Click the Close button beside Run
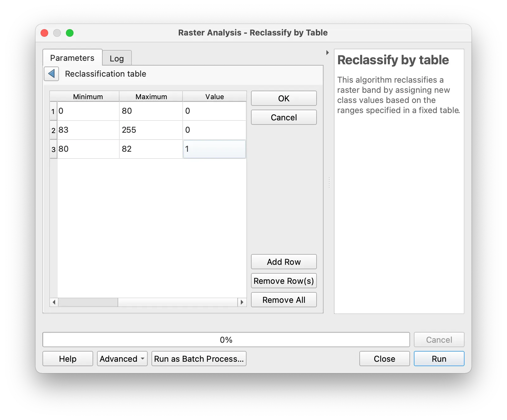 tap(384, 359)
